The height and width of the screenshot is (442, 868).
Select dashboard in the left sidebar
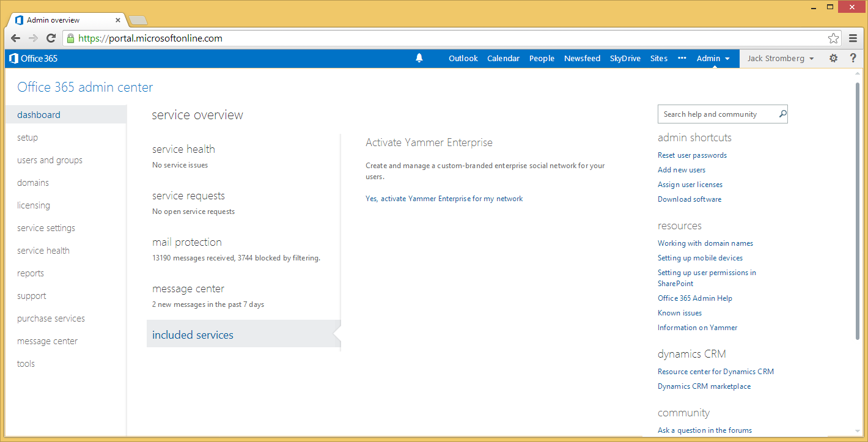[66, 114]
